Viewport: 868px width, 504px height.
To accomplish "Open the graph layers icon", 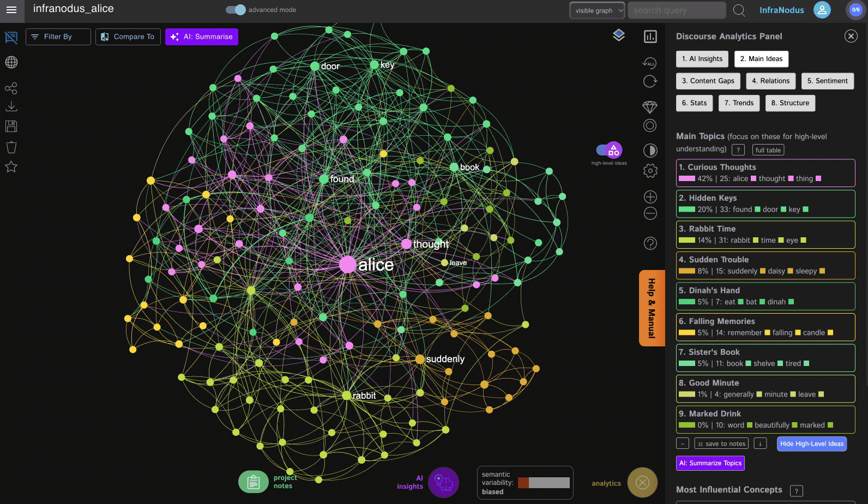I will [618, 35].
